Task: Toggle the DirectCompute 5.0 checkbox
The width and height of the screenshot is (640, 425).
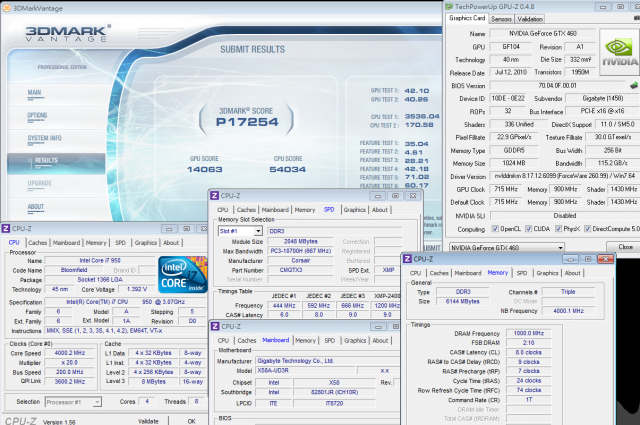Action: [587, 229]
